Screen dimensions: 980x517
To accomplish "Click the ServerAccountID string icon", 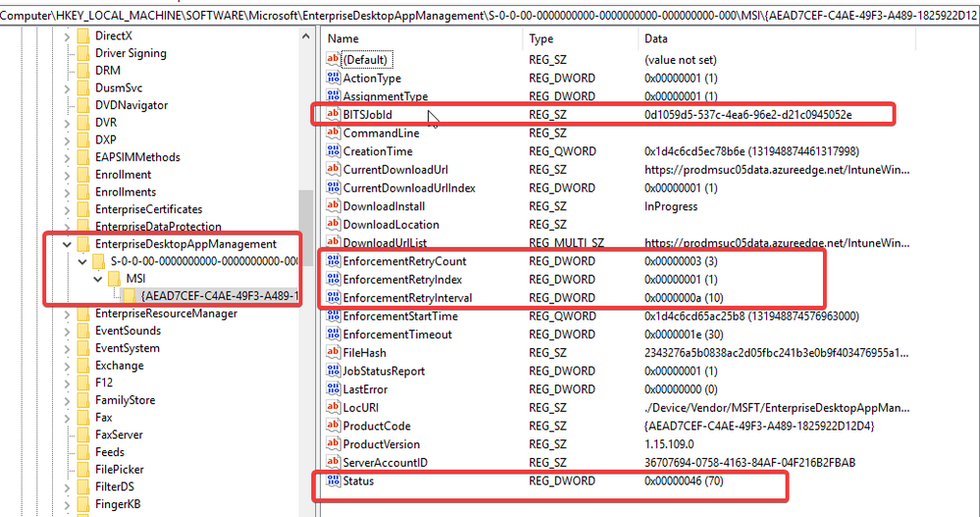I will [x=334, y=463].
